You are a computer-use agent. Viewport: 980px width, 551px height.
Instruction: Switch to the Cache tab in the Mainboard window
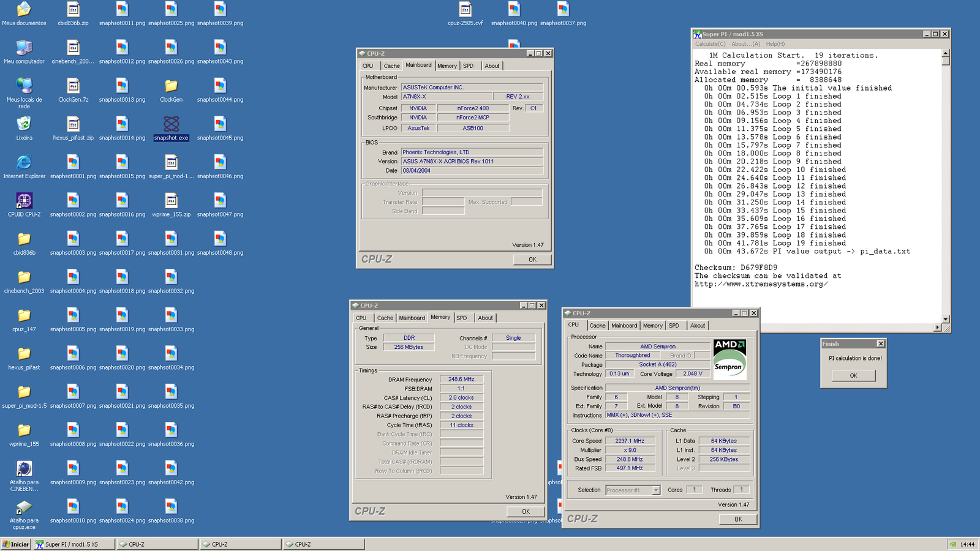[391, 66]
